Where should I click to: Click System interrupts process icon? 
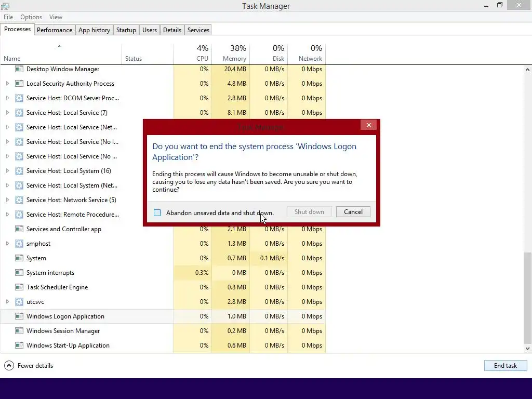pos(19,273)
